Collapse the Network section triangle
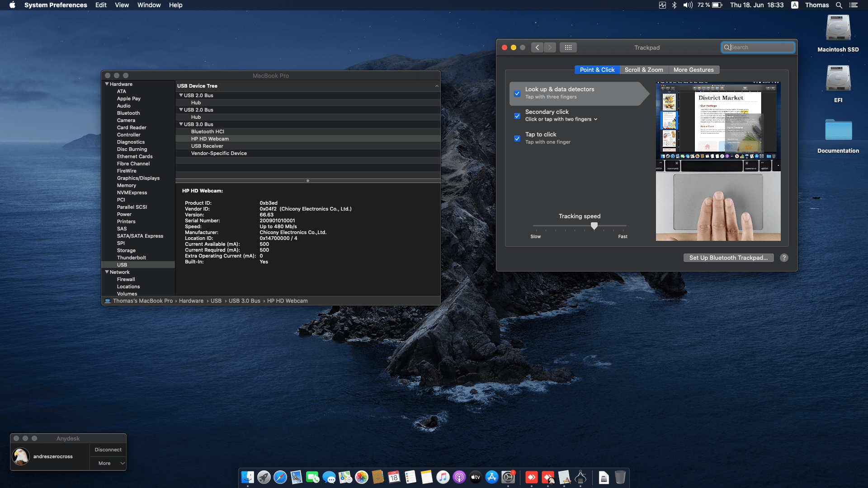 tap(107, 272)
